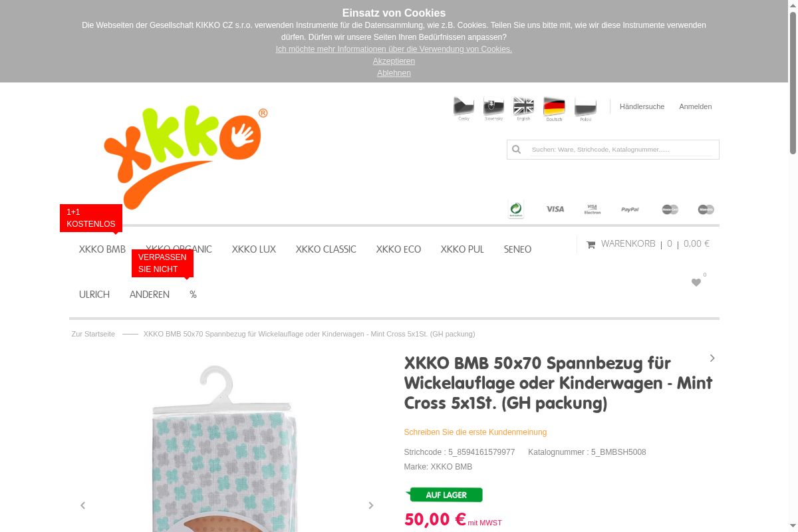Accept cookies via Akzeptieren link
Screen dimensions: 798x532
click(x=394, y=61)
